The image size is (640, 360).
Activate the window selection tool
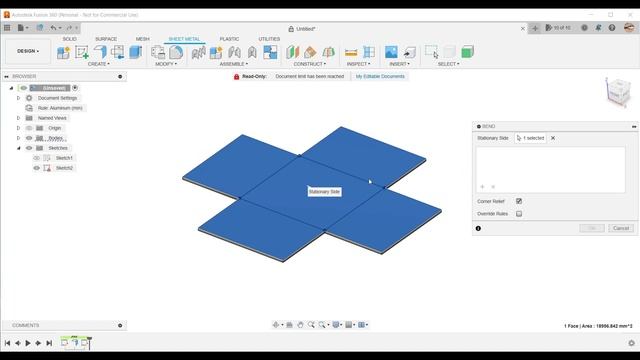(431, 52)
